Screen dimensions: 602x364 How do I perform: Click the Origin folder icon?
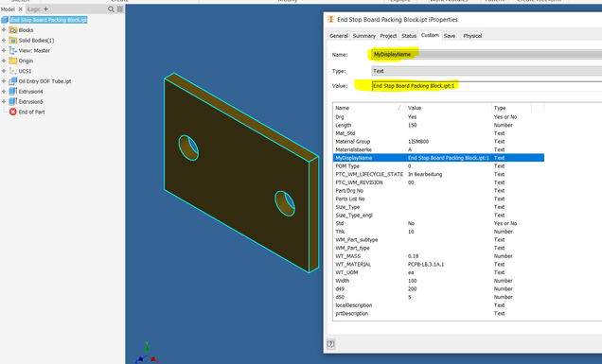[x=13, y=61]
